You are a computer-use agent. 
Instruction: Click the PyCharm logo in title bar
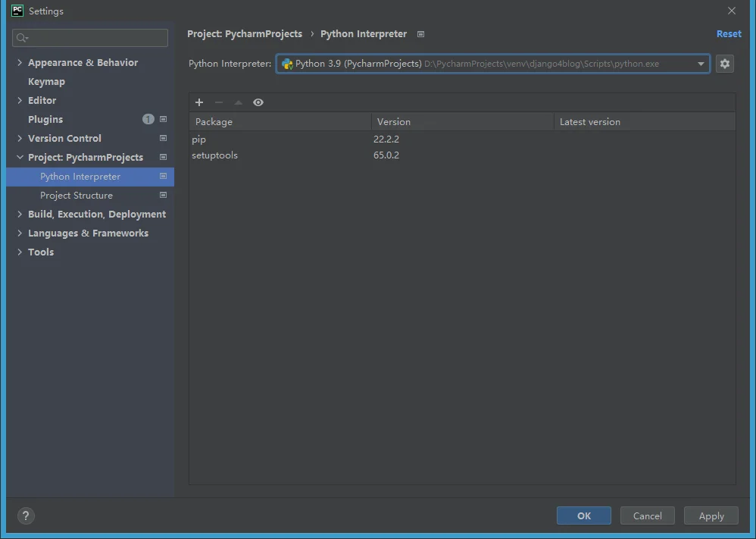coord(17,11)
